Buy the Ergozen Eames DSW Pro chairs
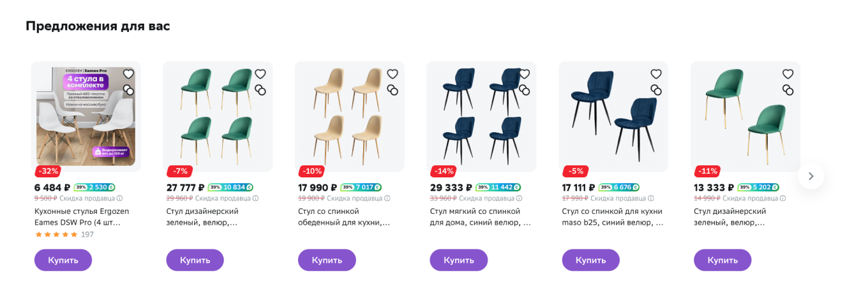The width and height of the screenshot is (868, 298). pos(63,260)
